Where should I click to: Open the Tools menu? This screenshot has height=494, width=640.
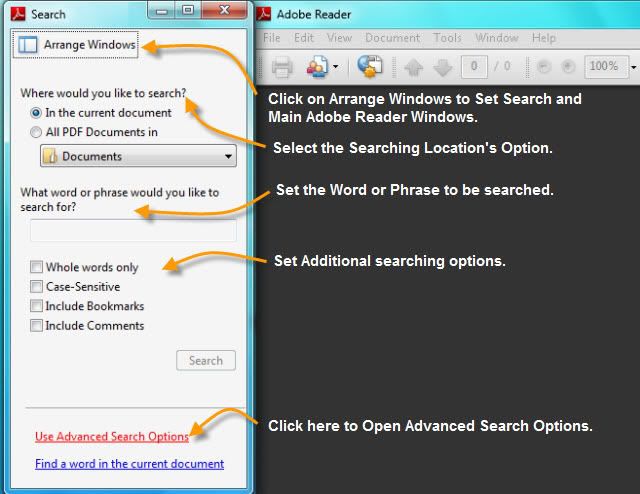[447, 38]
